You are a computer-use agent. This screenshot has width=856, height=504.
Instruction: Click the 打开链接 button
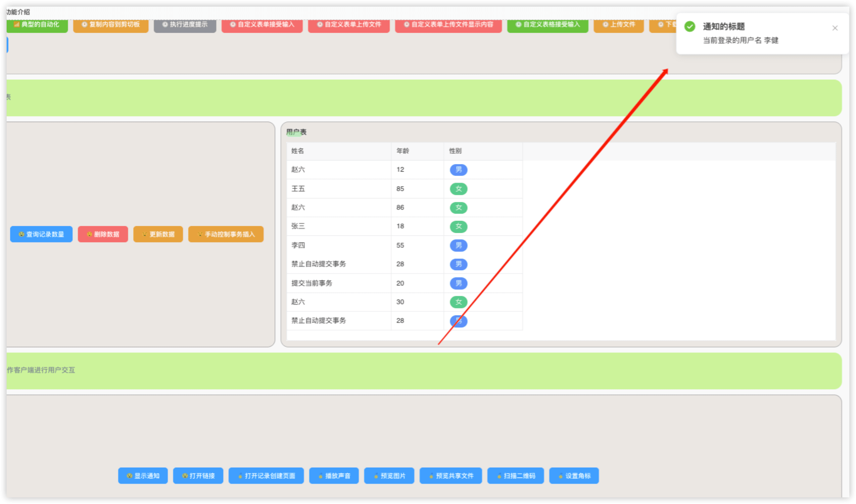(198, 476)
